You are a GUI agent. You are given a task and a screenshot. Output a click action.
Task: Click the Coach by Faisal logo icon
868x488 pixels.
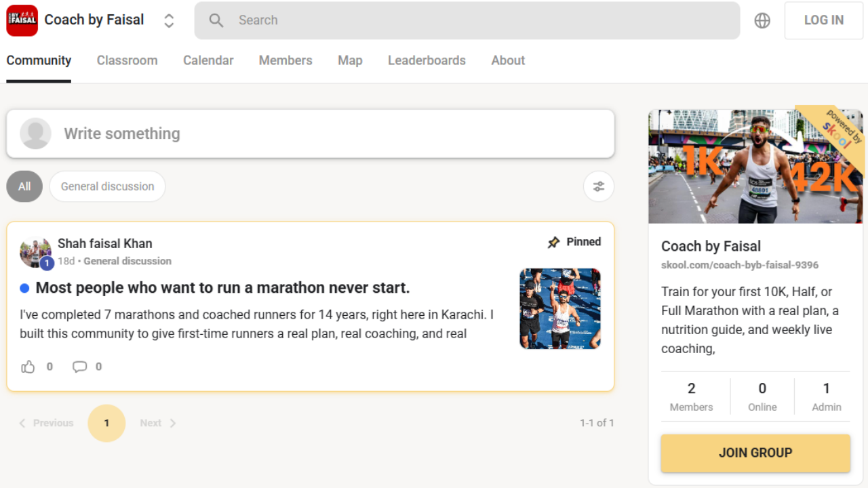[22, 20]
